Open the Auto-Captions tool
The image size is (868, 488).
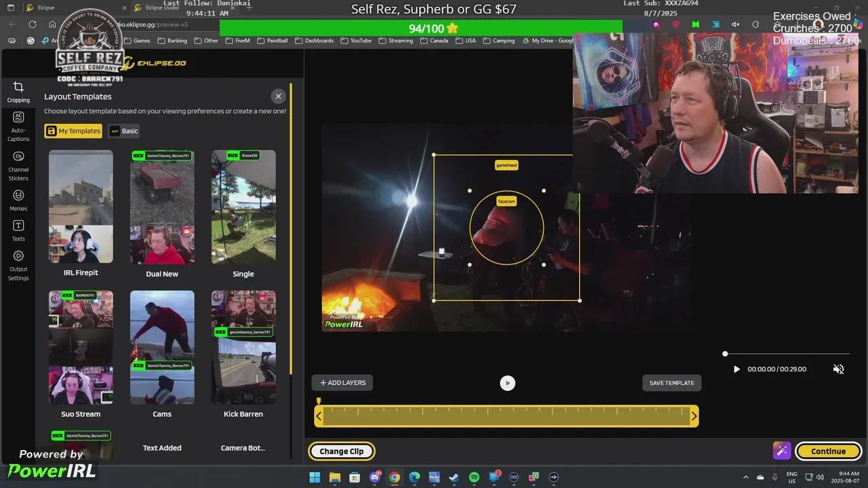click(18, 127)
